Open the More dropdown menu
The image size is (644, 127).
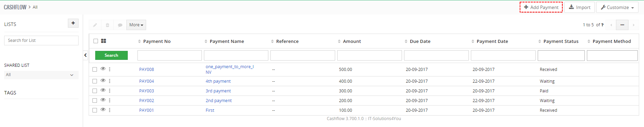[x=136, y=25]
